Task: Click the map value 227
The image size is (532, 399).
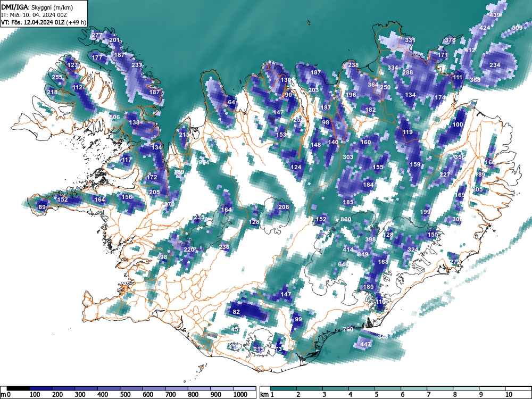Action: tap(445, 174)
